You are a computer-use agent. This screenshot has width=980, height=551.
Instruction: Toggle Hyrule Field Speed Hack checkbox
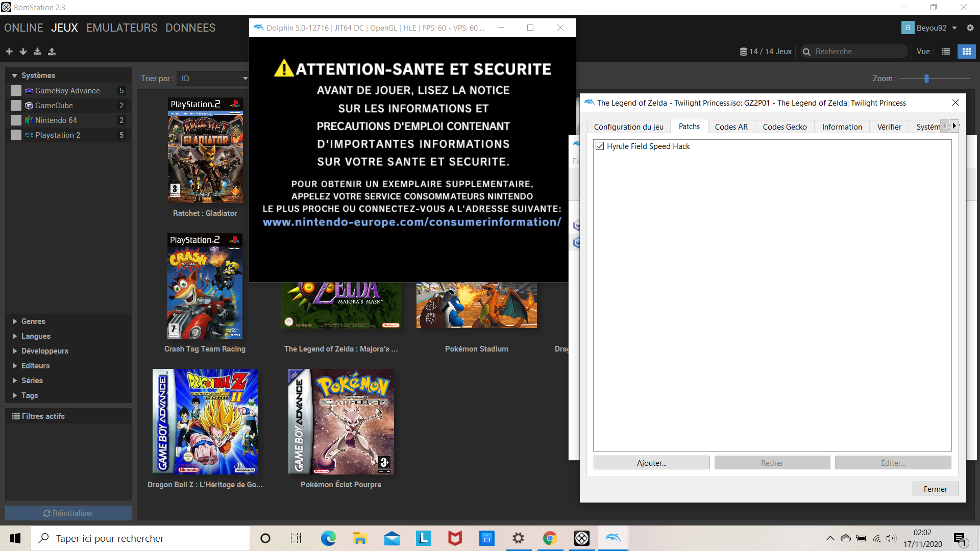click(600, 146)
